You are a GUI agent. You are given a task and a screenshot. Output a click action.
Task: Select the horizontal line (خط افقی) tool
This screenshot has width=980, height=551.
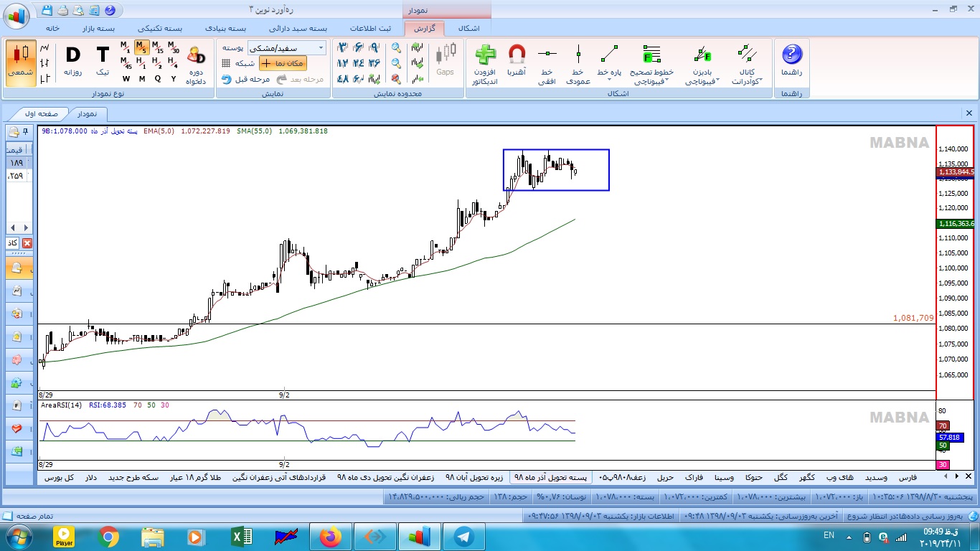(547, 65)
